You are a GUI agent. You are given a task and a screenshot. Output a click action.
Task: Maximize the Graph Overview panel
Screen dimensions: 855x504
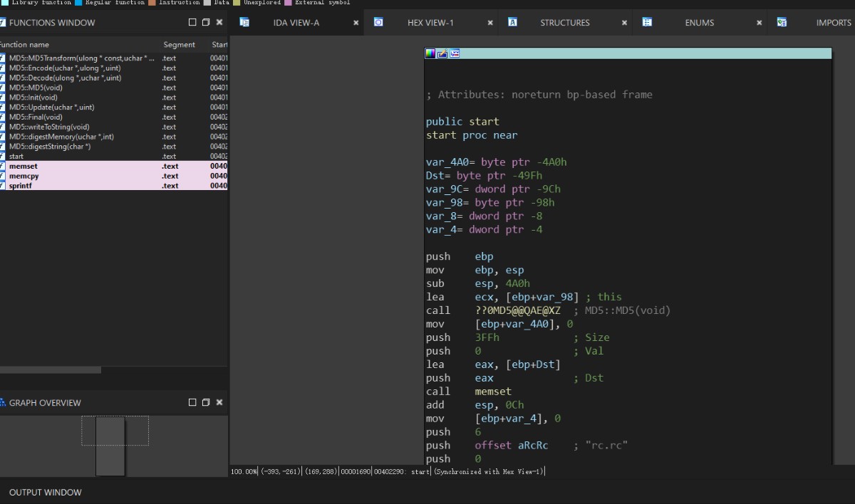[x=192, y=403]
